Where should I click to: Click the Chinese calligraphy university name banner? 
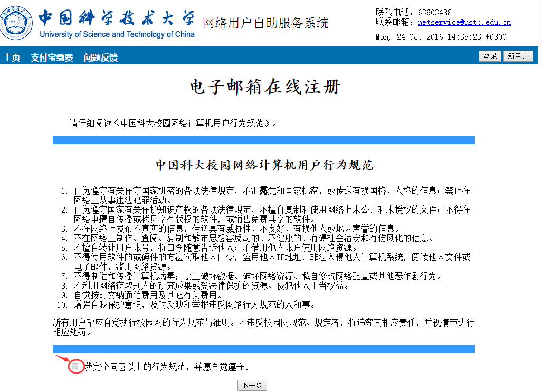click(x=116, y=17)
